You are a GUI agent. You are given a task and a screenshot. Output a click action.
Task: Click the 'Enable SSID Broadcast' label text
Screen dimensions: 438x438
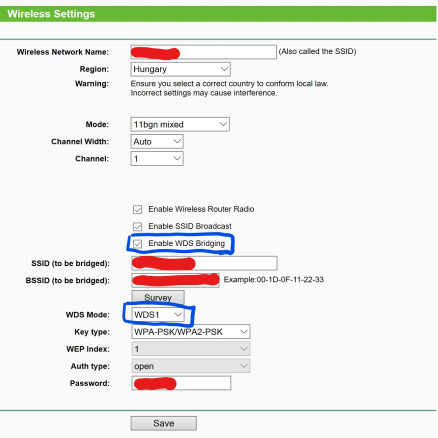point(190,226)
